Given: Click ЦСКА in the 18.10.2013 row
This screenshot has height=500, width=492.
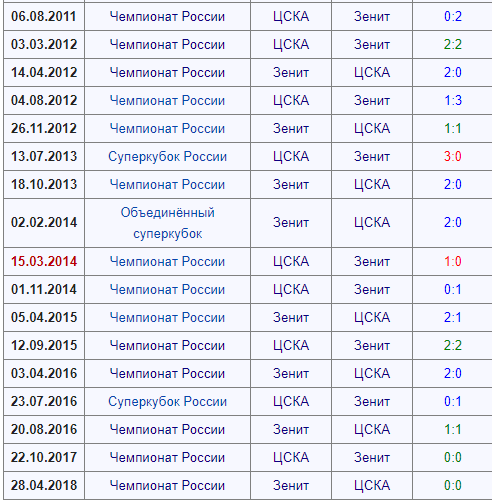Looking at the screenshot, I should tap(372, 184).
